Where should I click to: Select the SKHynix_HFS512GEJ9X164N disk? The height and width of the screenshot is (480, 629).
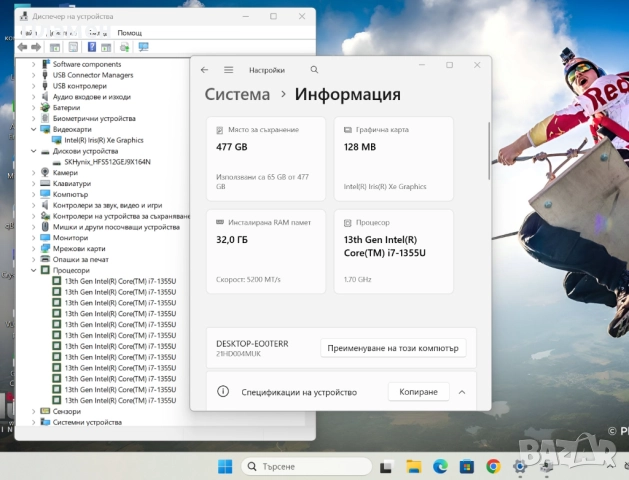108,162
